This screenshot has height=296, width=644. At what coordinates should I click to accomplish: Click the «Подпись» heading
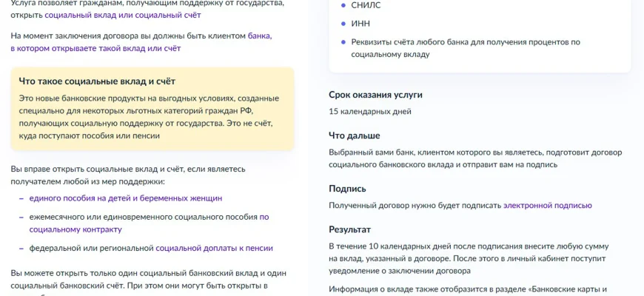[x=347, y=189]
